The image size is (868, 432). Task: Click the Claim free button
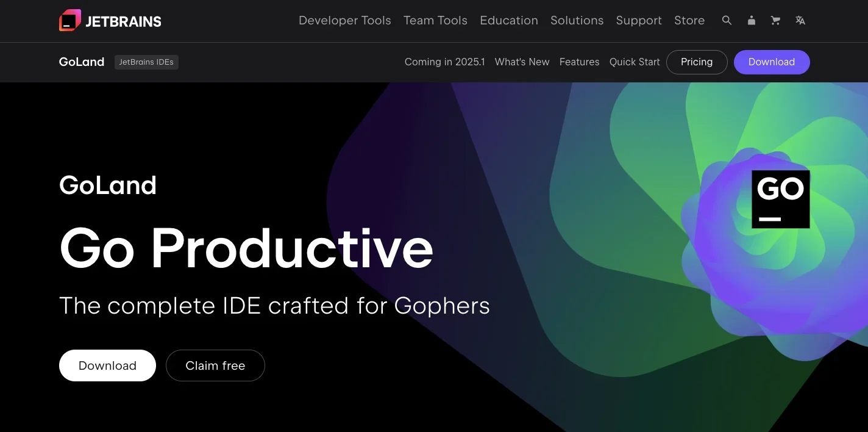coord(215,365)
